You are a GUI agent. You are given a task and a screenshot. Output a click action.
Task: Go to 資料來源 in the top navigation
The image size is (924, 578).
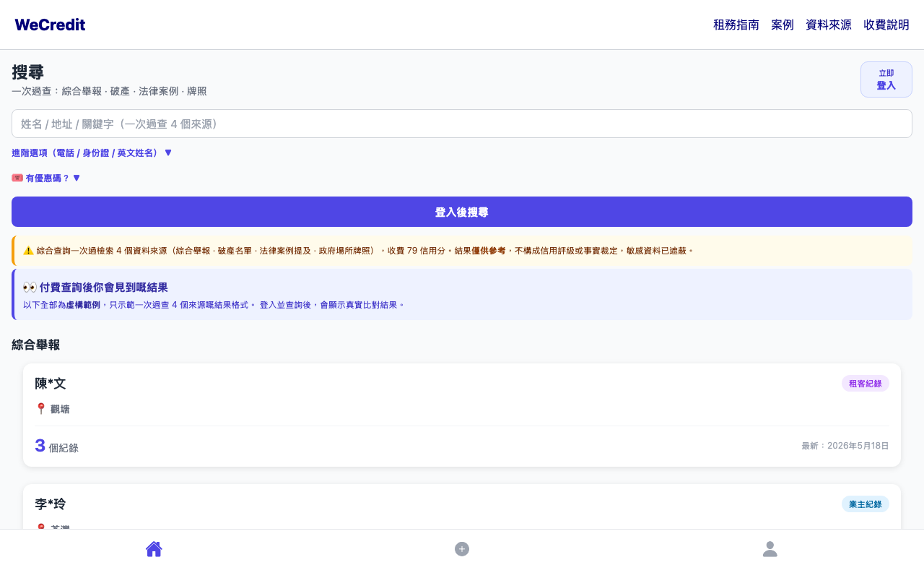(829, 25)
